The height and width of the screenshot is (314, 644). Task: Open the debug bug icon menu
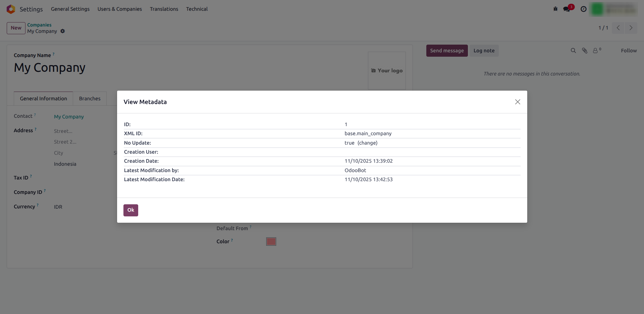click(555, 9)
